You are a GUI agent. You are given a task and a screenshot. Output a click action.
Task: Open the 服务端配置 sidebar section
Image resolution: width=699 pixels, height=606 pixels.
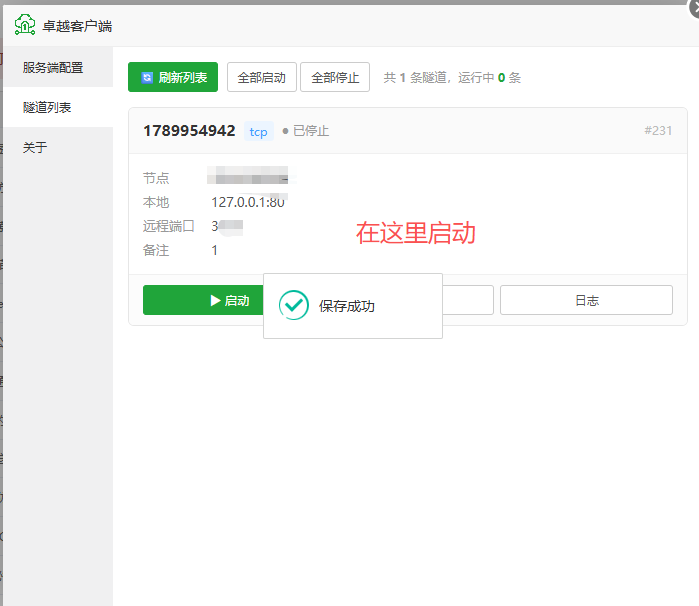coord(58,67)
